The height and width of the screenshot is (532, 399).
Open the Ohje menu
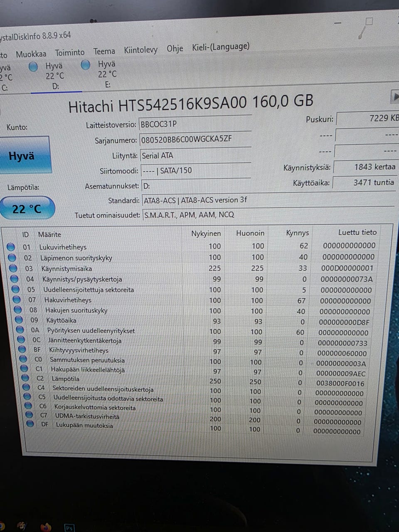tap(175, 49)
